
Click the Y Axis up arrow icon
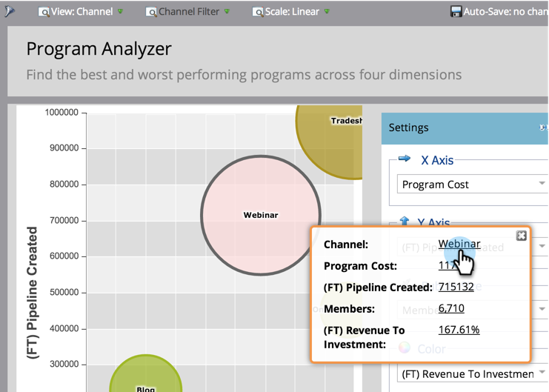[405, 221]
